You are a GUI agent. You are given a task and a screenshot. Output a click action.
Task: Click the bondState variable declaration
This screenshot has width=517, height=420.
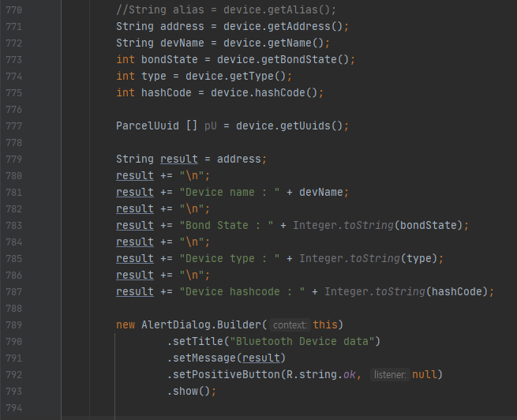(170, 60)
